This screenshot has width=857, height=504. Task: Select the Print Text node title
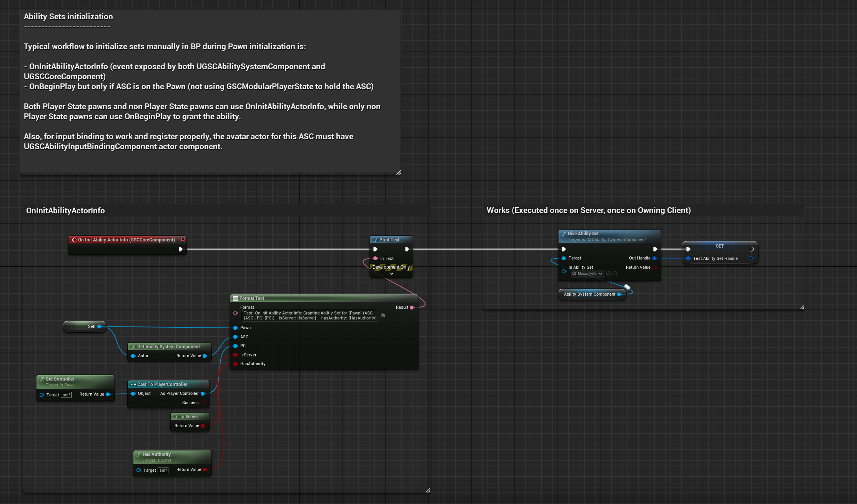[x=389, y=240]
